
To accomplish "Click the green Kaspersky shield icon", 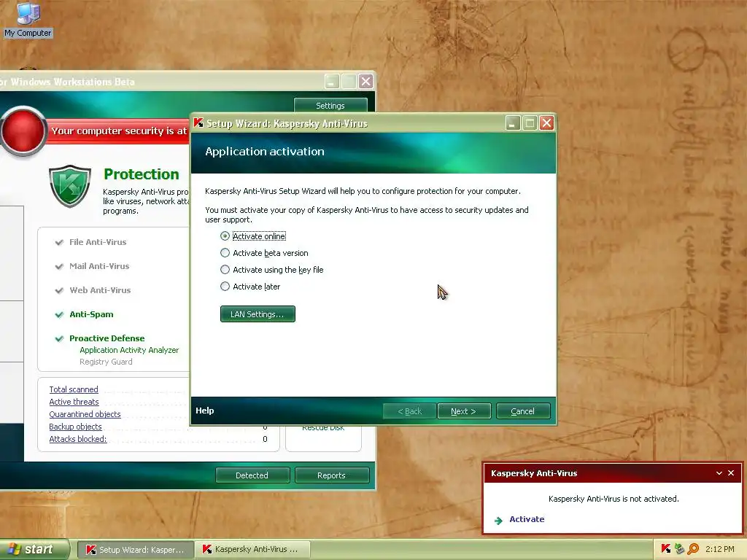I will (70, 186).
